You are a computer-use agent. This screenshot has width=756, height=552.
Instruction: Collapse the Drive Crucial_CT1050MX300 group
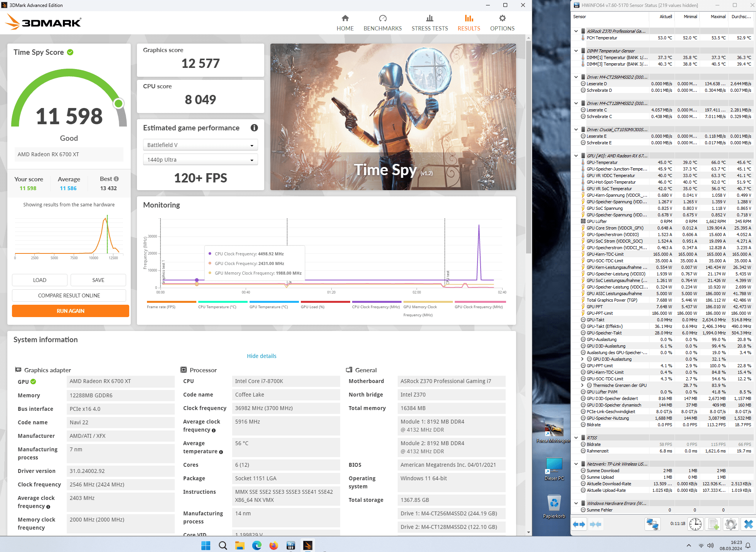click(x=576, y=130)
